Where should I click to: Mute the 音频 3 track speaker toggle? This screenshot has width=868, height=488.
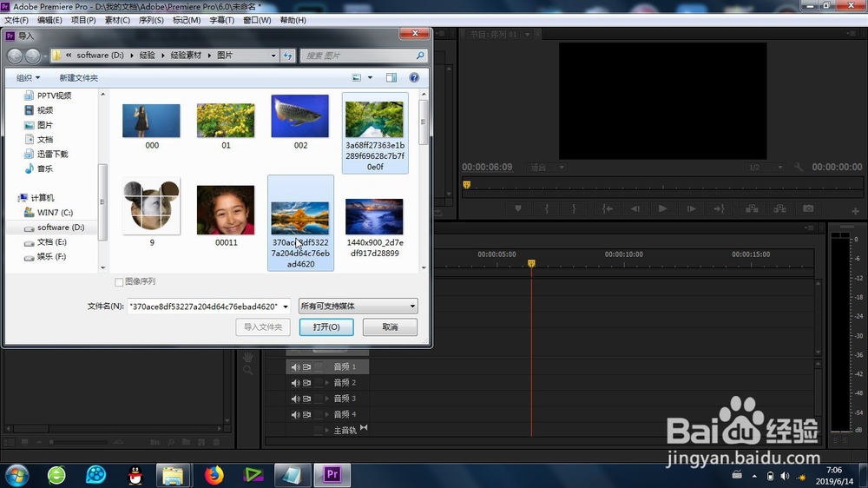tap(296, 399)
